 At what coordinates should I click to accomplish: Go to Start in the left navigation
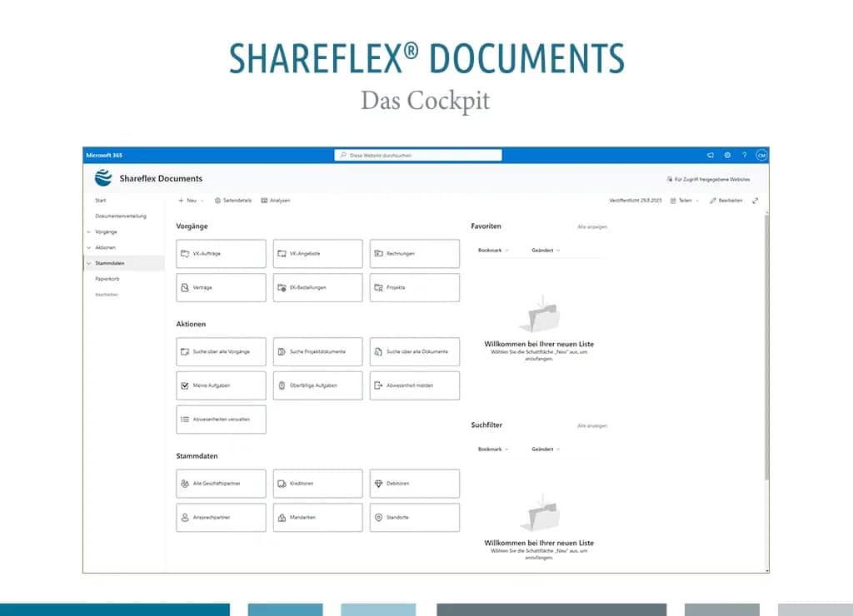coord(100,201)
